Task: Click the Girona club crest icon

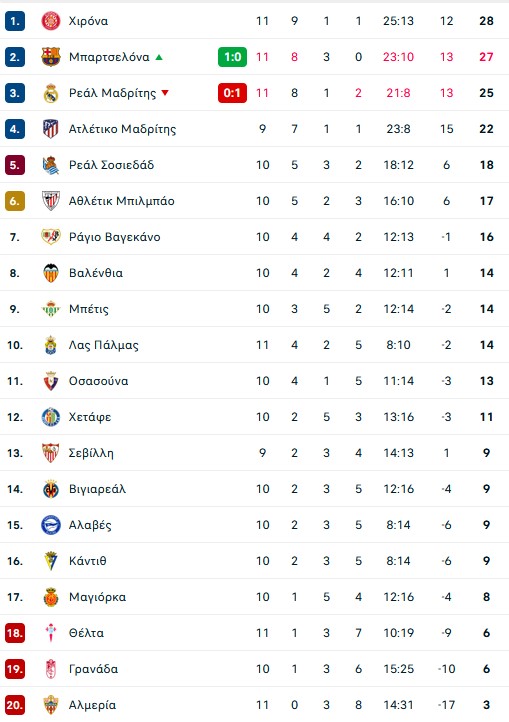Action: (x=51, y=21)
